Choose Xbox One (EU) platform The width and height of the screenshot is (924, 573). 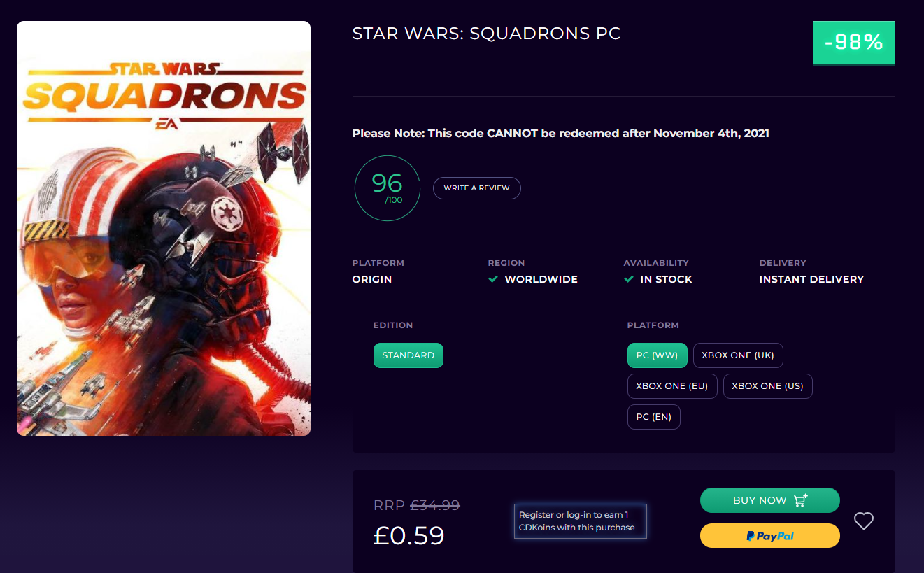point(671,386)
